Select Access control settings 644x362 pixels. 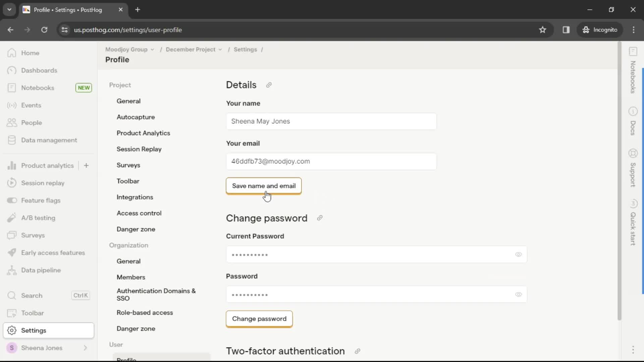point(139,214)
